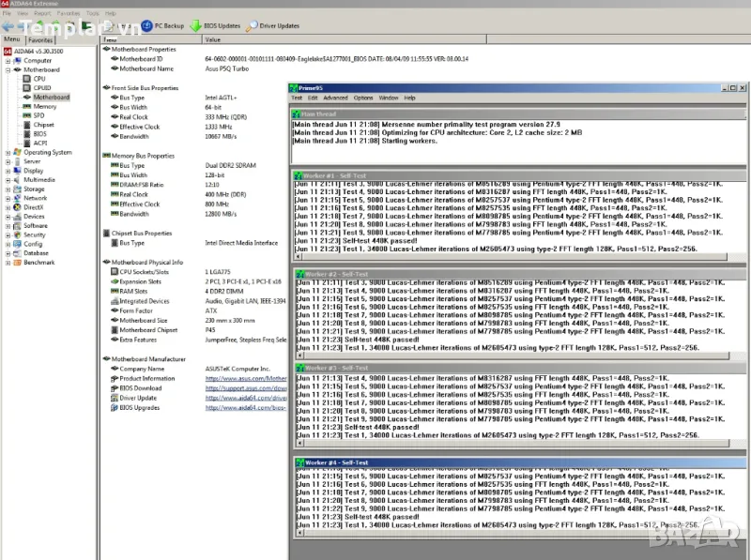Expand the Operating System tree node
The height and width of the screenshot is (560, 751).
click(8, 152)
